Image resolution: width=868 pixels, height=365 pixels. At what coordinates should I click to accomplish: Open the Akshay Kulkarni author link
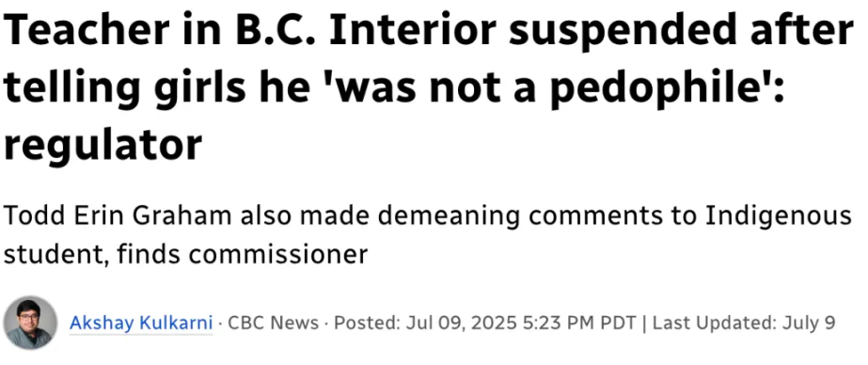coord(141,323)
